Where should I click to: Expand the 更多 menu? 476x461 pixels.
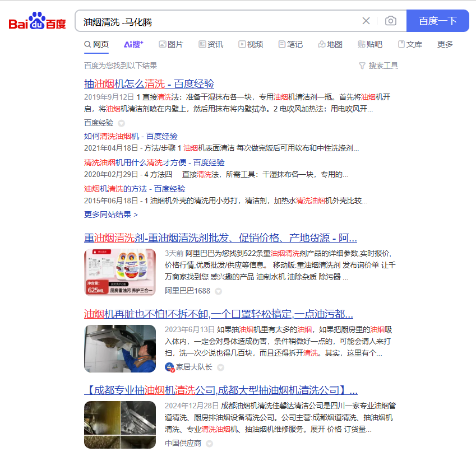point(445,44)
